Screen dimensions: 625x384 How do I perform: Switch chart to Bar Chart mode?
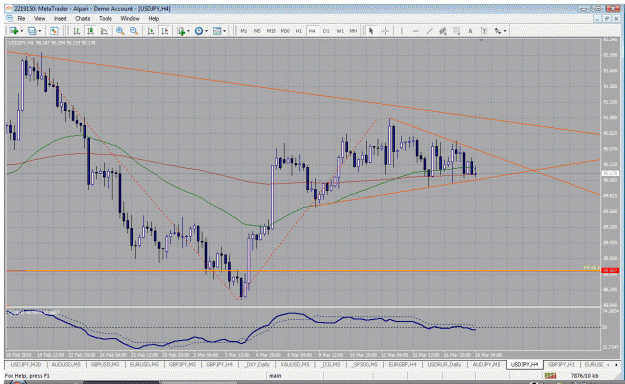(x=76, y=31)
